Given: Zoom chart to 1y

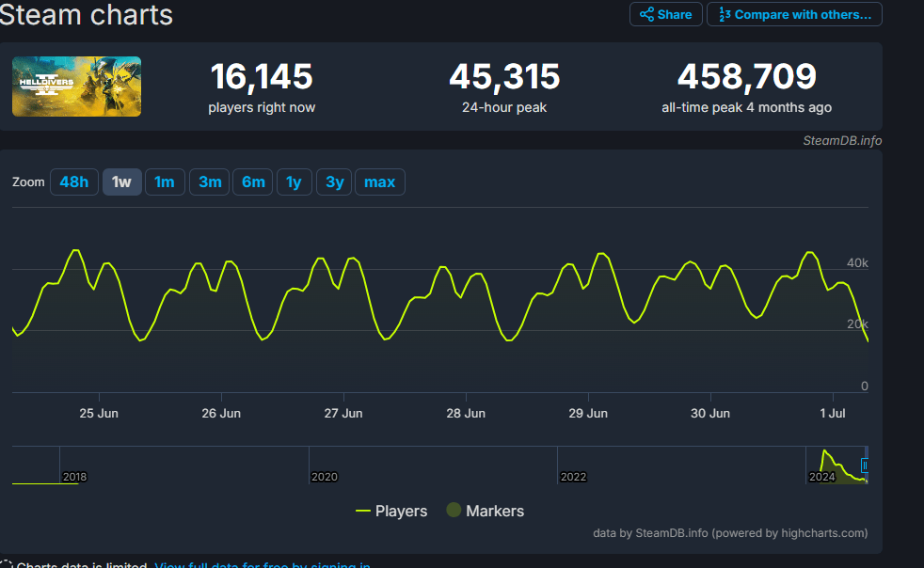Looking at the screenshot, I should click(x=295, y=182).
